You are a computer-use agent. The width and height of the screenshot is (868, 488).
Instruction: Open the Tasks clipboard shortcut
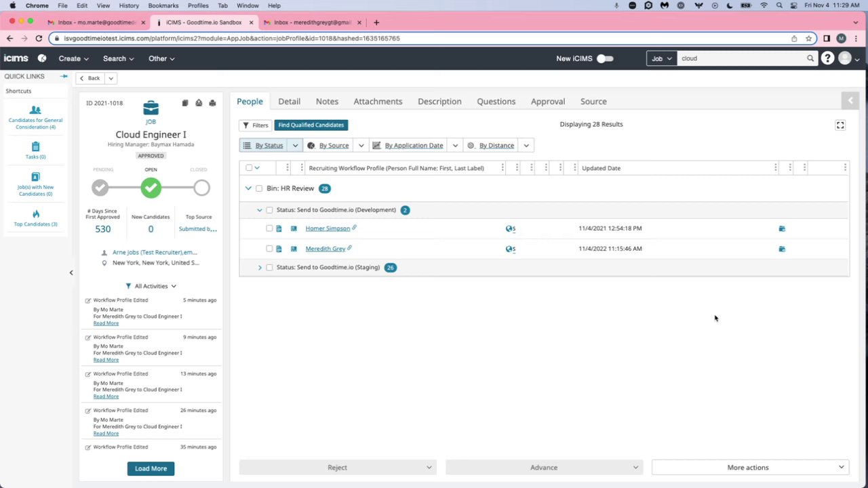tap(35, 150)
